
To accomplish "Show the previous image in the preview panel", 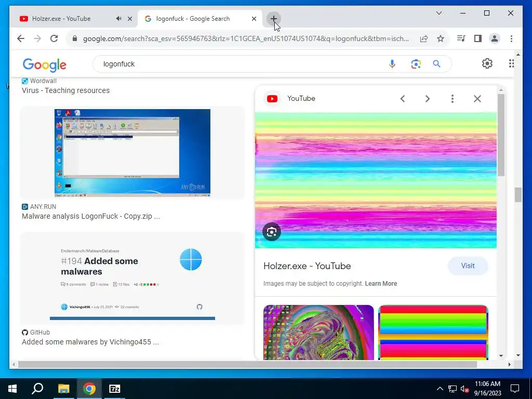I will coord(403,99).
